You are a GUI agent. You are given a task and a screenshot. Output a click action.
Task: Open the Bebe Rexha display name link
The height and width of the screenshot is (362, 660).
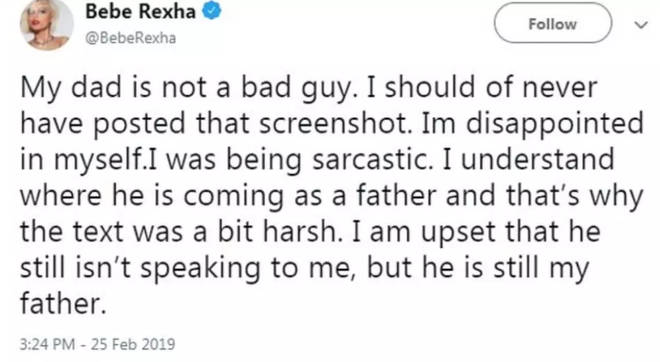click(141, 11)
